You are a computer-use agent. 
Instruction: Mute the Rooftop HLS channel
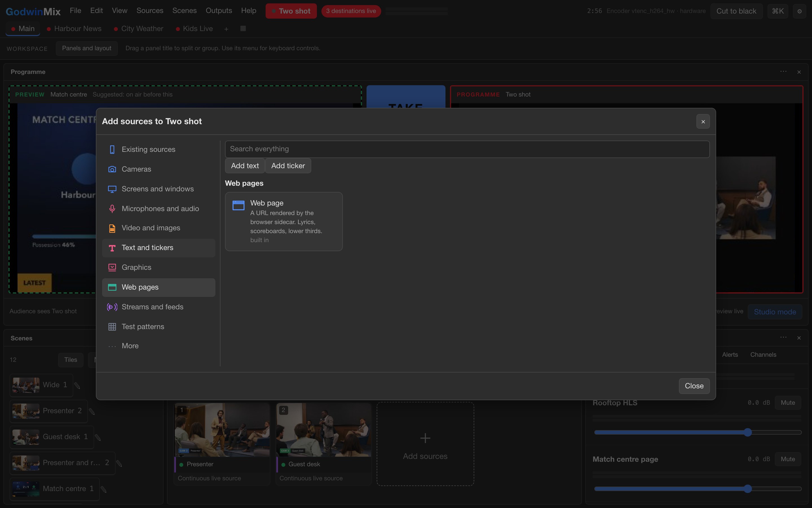pyautogui.click(x=787, y=402)
